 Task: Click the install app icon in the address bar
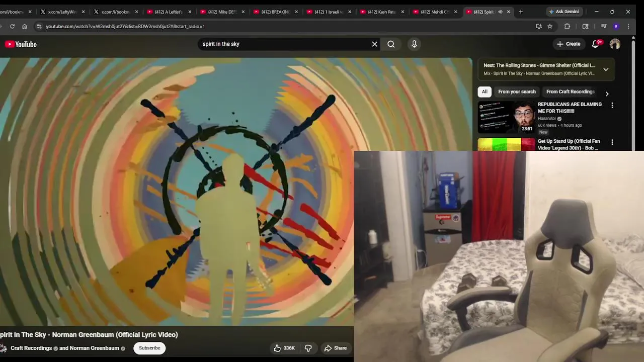tap(539, 26)
